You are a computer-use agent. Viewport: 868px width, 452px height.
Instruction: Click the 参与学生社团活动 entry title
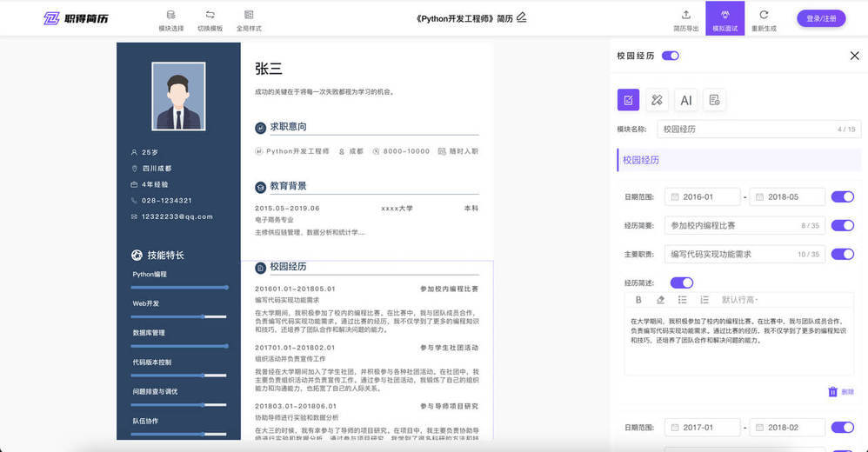coord(449,348)
